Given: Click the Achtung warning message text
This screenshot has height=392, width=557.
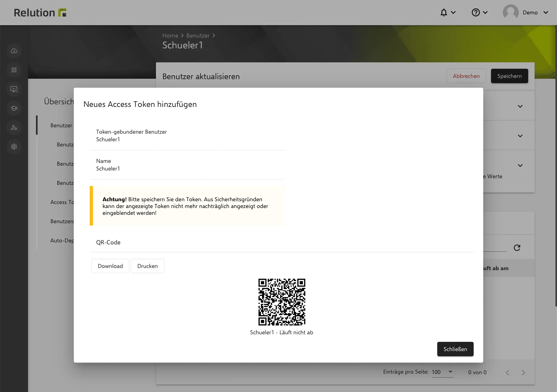Looking at the screenshot, I should [x=185, y=206].
